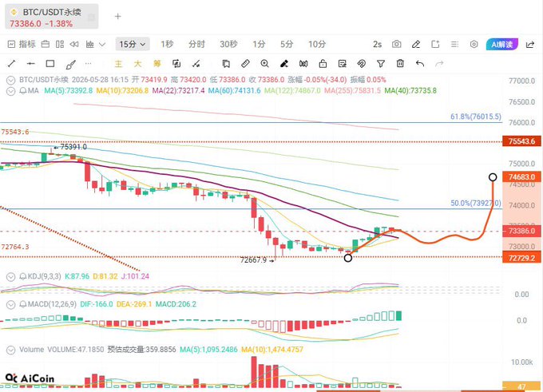
Task: Switch to the 1秒 timeframe
Action: pos(167,45)
